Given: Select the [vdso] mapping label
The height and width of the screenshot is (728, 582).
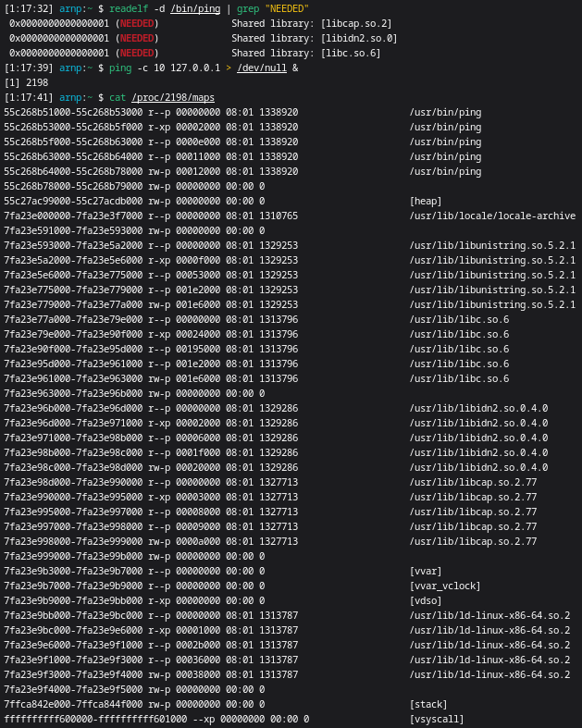Looking at the screenshot, I should click(426, 600).
